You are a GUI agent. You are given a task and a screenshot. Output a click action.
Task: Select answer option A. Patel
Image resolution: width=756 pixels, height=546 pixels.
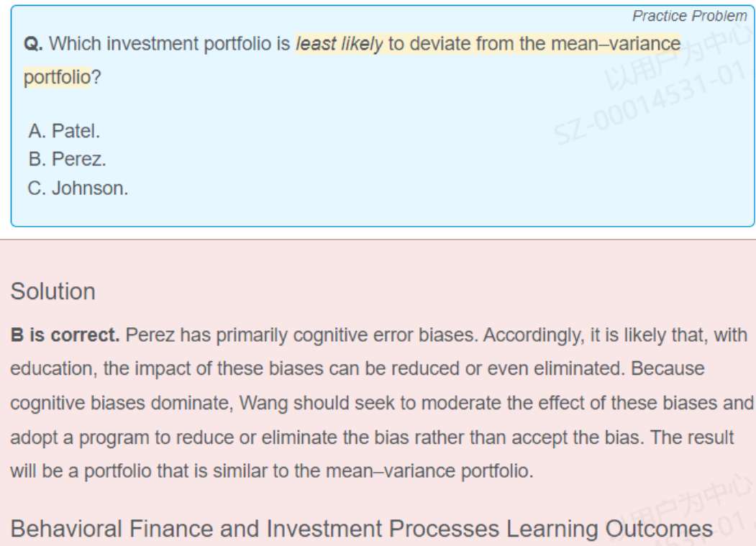64,131
